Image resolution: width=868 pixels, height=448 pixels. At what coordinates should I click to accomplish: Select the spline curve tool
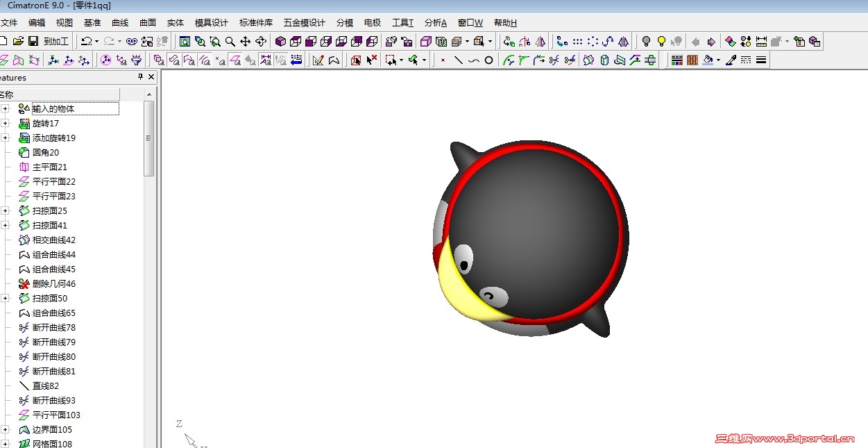point(473,60)
